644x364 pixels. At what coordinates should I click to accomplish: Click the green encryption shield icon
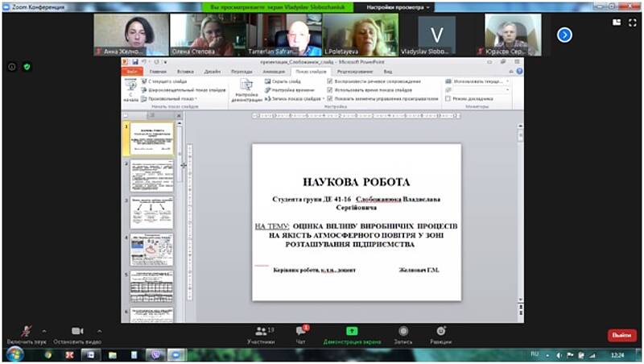27,67
